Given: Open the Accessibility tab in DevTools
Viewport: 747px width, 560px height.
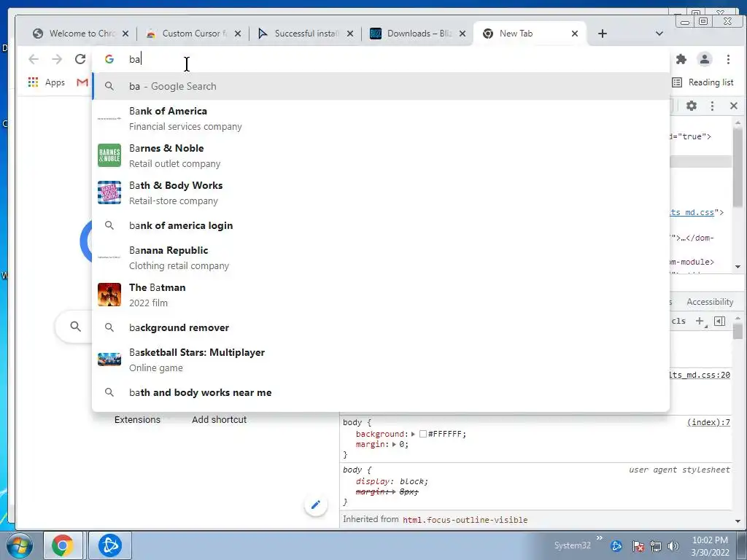Looking at the screenshot, I should coord(709,302).
